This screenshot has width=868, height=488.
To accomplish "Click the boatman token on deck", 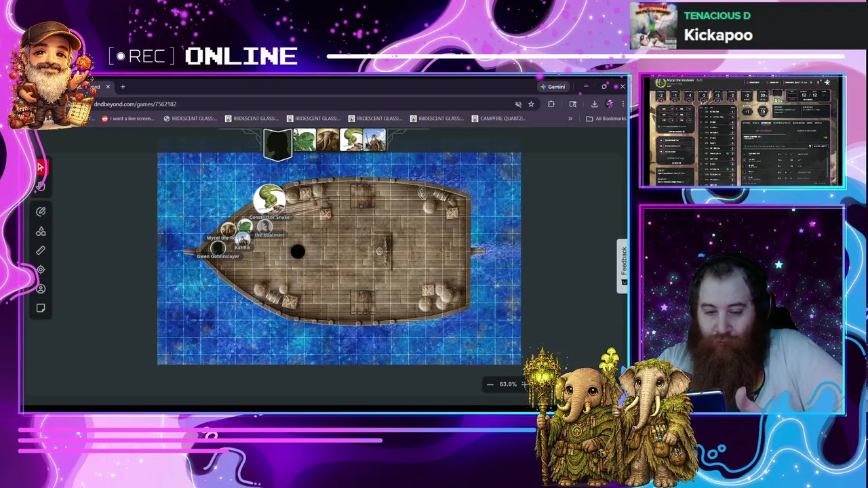I will 264,227.
